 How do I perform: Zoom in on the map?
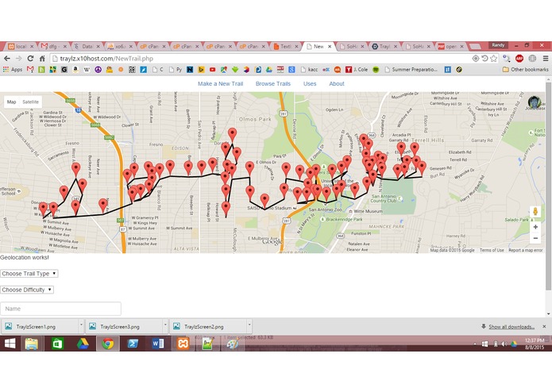535,227
